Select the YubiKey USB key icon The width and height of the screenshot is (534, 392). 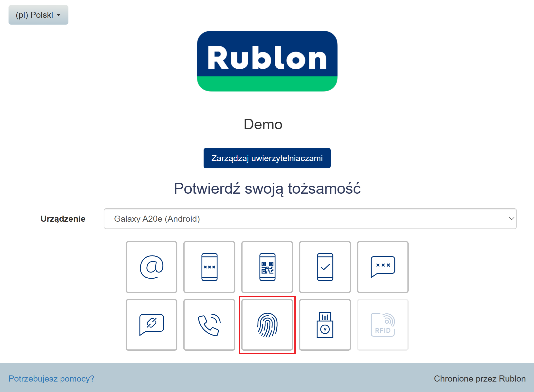(x=325, y=325)
